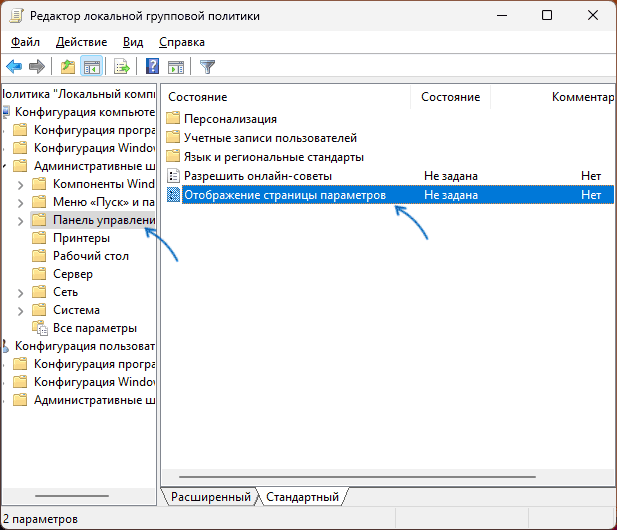Select Панель управления in the tree
The image size is (617, 530).
tap(104, 220)
